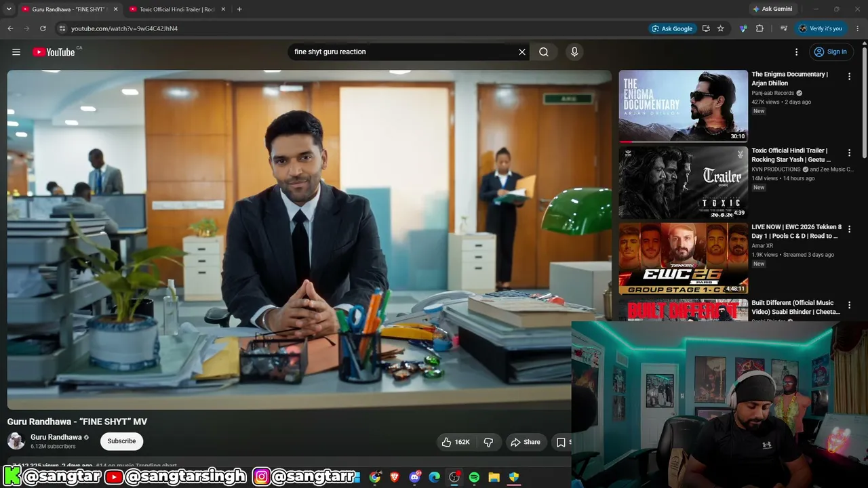This screenshot has width=868, height=488.
Task: Close the Guru Randhawa browser tab
Action: click(115, 9)
